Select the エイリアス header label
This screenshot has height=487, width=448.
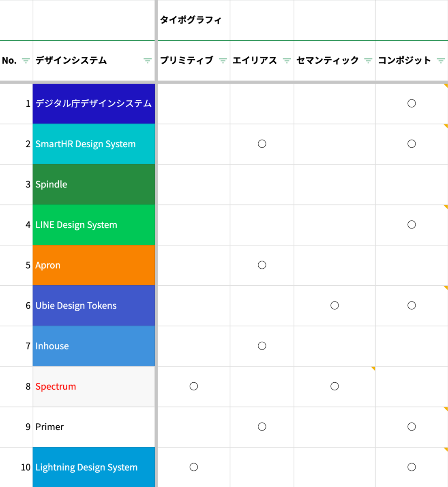255,60
